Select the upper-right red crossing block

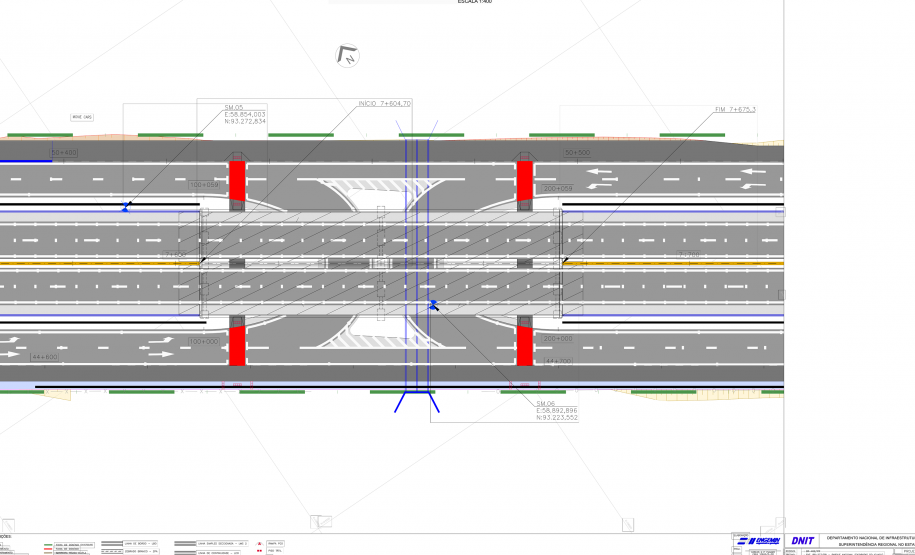click(x=525, y=181)
